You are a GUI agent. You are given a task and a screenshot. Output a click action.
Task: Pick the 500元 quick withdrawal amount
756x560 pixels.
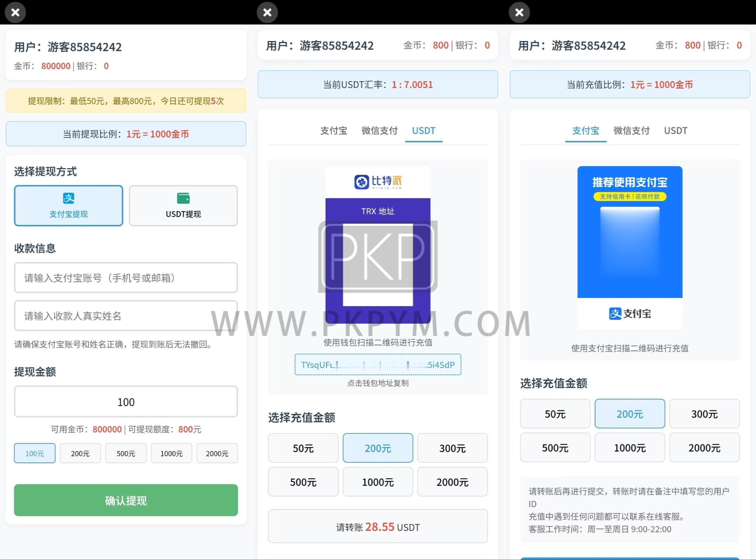click(126, 453)
